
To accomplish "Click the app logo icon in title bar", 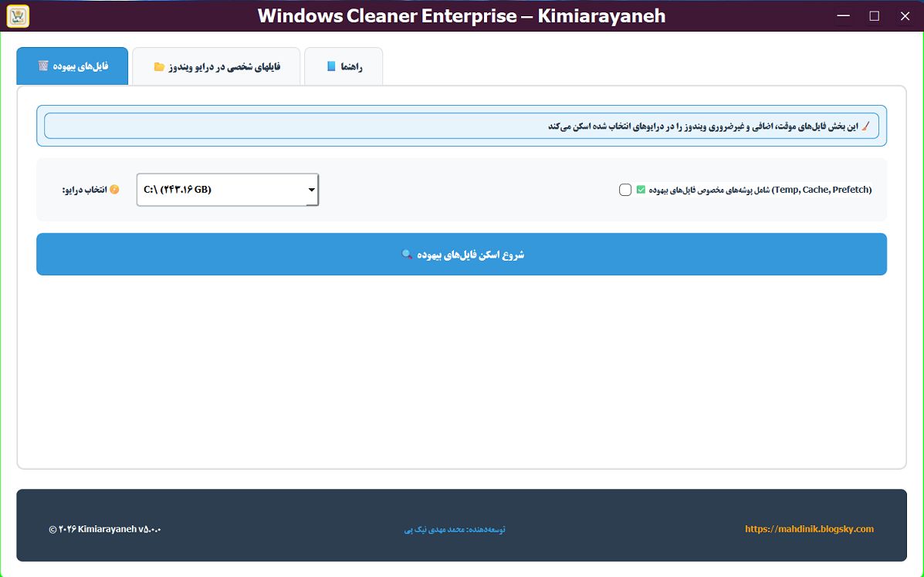I will coord(18,16).
